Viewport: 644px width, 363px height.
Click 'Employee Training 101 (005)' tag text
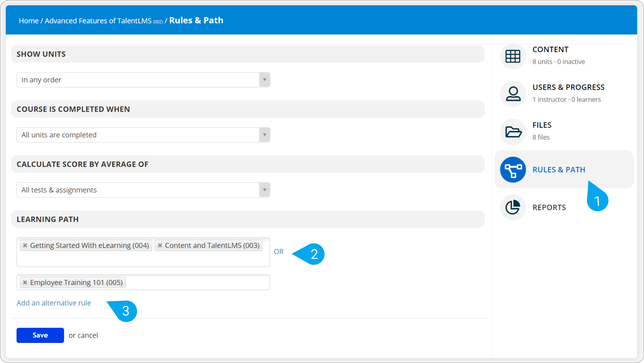pyautogui.click(x=76, y=282)
